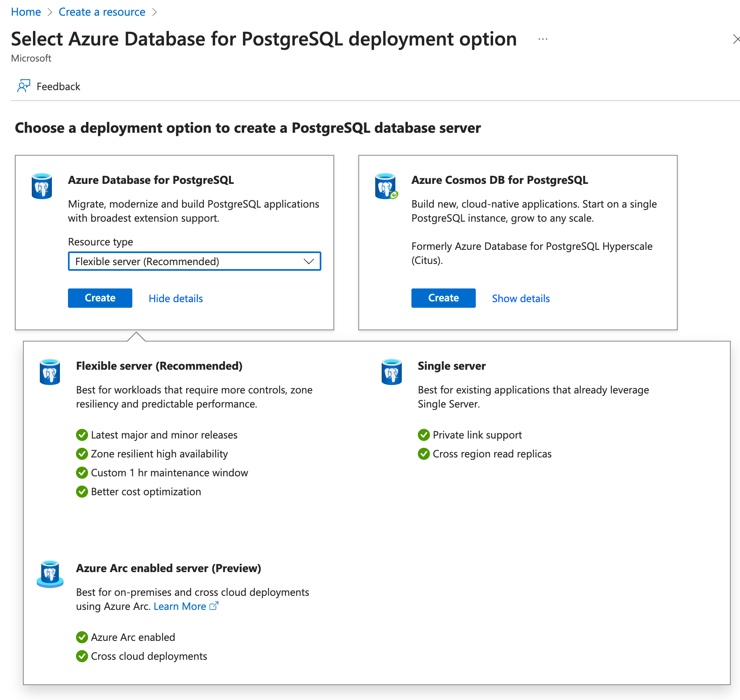Click the Flexible server elephant icon
The height and width of the screenshot is (700, 740).
[x=50, y=372]
